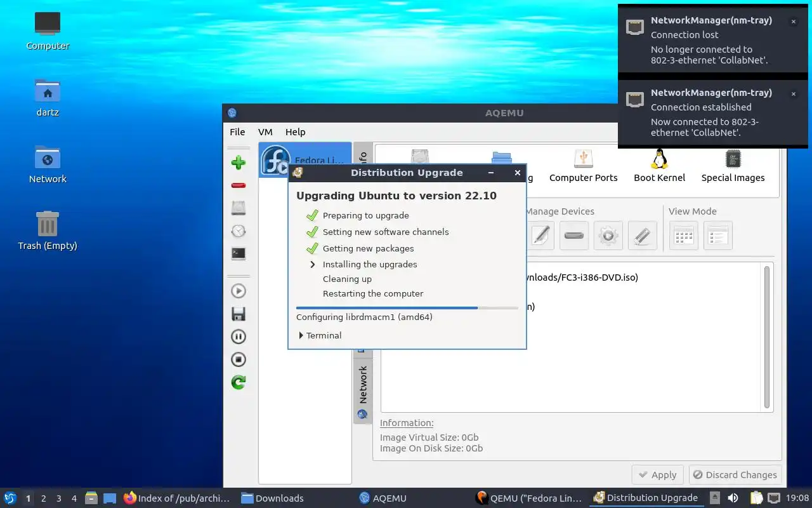
Task: Open the AQEMU File menu
Action: point(237,132)
